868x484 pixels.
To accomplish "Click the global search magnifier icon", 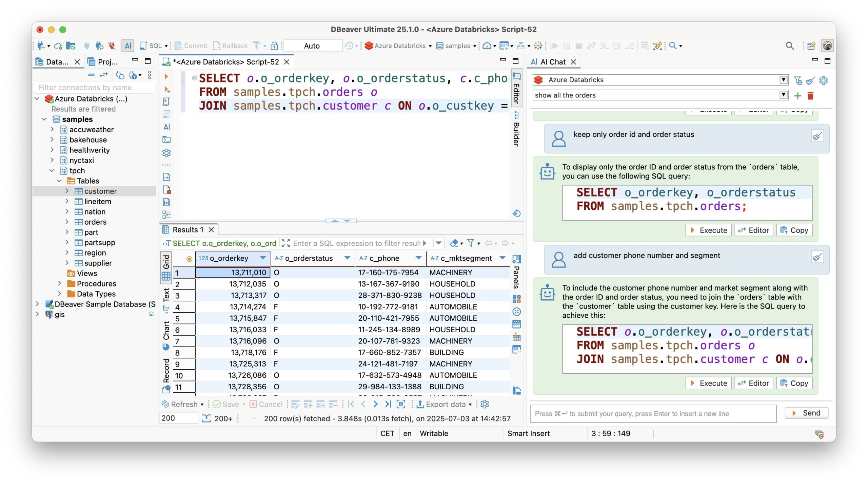I will click(790, 45).
